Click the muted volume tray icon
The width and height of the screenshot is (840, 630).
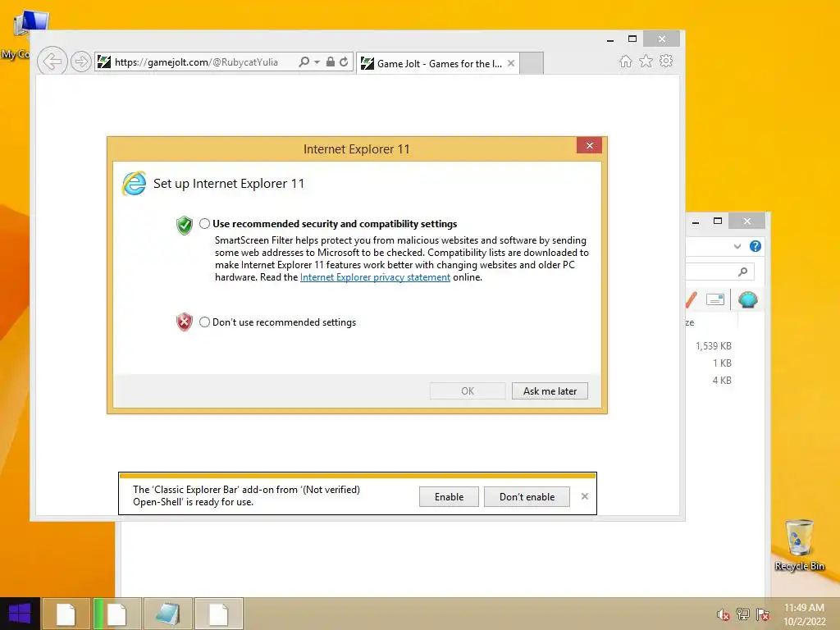click(723, 614)
